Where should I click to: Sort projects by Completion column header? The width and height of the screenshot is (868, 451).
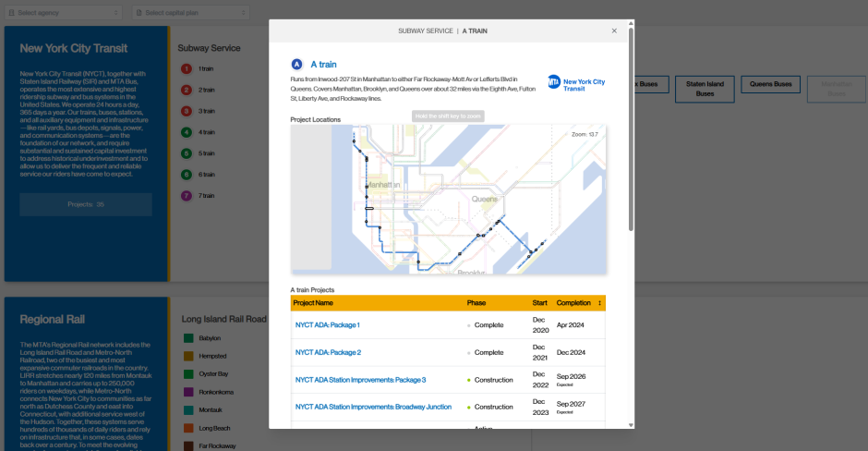tap(573, 303)
